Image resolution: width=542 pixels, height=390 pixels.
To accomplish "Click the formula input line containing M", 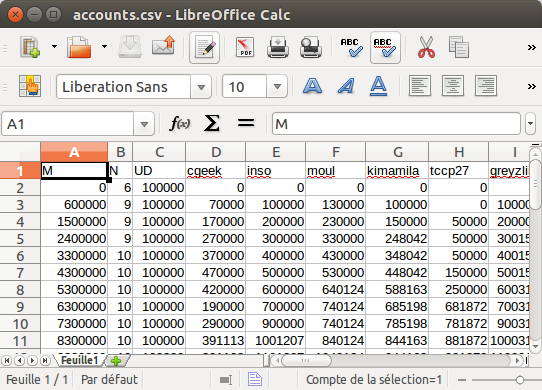I will pyautogui.click(x=396, y=124).
